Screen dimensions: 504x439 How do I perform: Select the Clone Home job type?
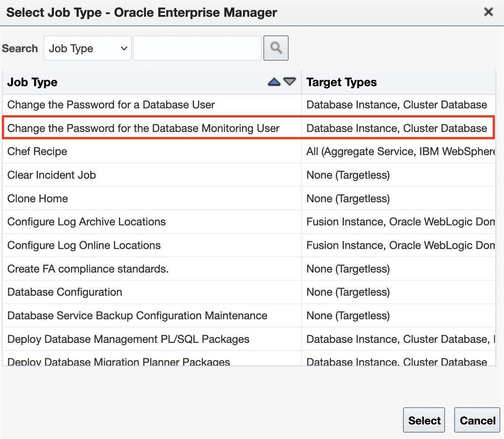(38, 199)
